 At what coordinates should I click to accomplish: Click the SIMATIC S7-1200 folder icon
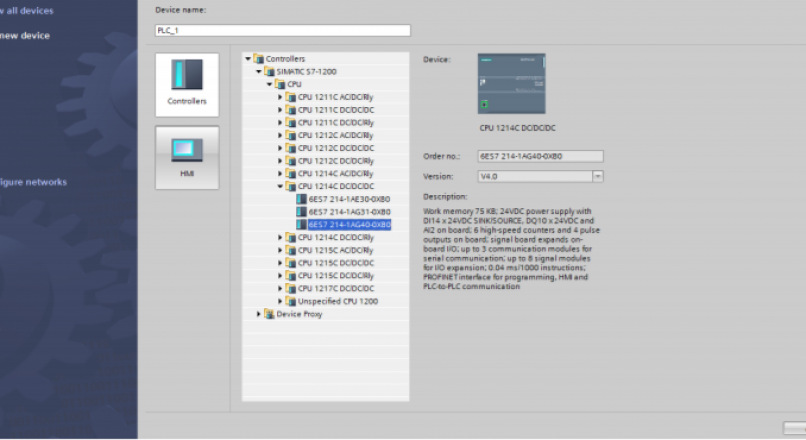click(x=269, y=71)
